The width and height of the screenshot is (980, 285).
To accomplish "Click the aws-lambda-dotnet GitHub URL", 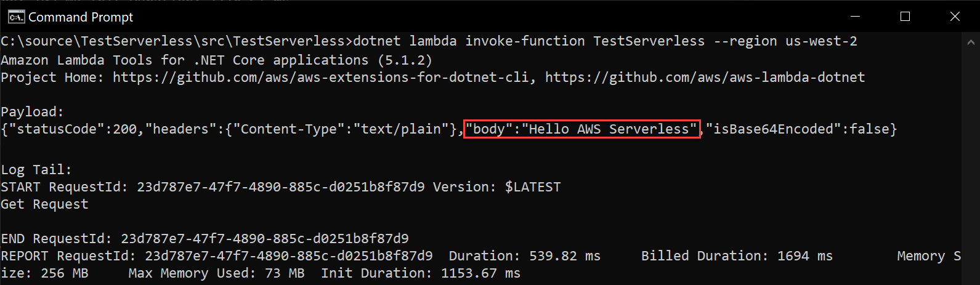I will click(x=705, y=78).
